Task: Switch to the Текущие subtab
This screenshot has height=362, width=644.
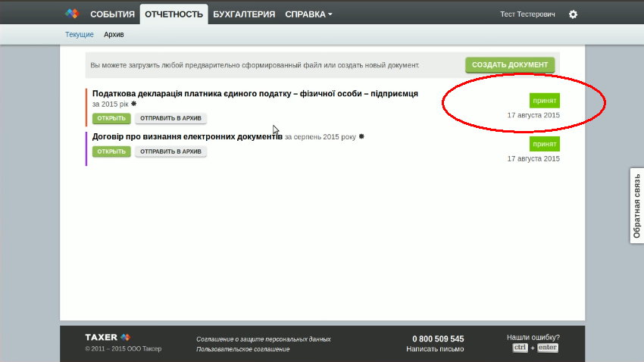Action: (x=80, y=35)
